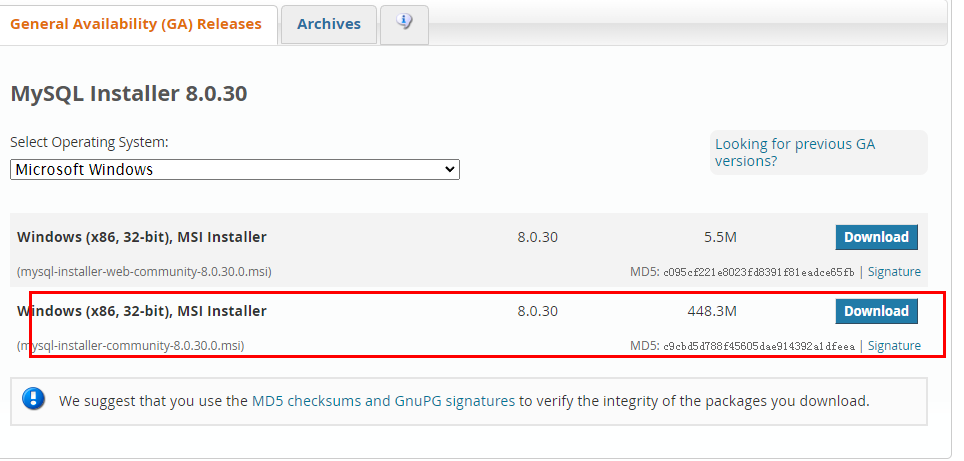Open the Select Operating System dropdown

pyautogui.click(x=235, y=170)
